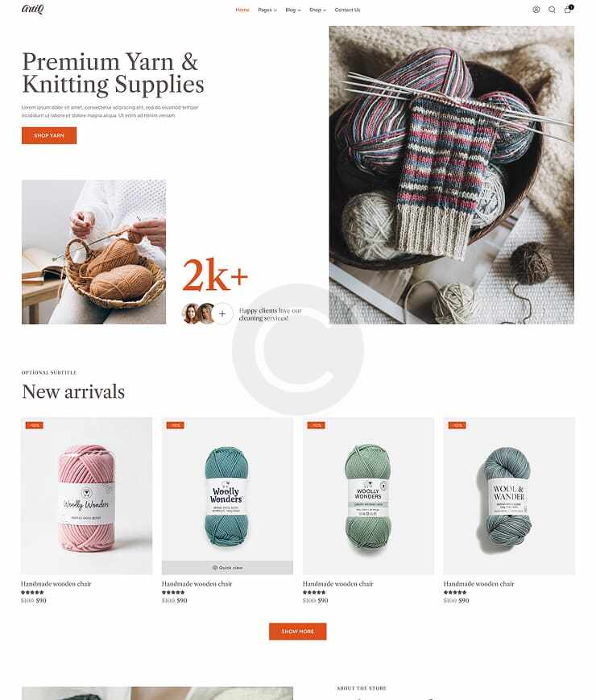
Task: Expand the Pages dropdown menu
Action: [x=267, y=10]
